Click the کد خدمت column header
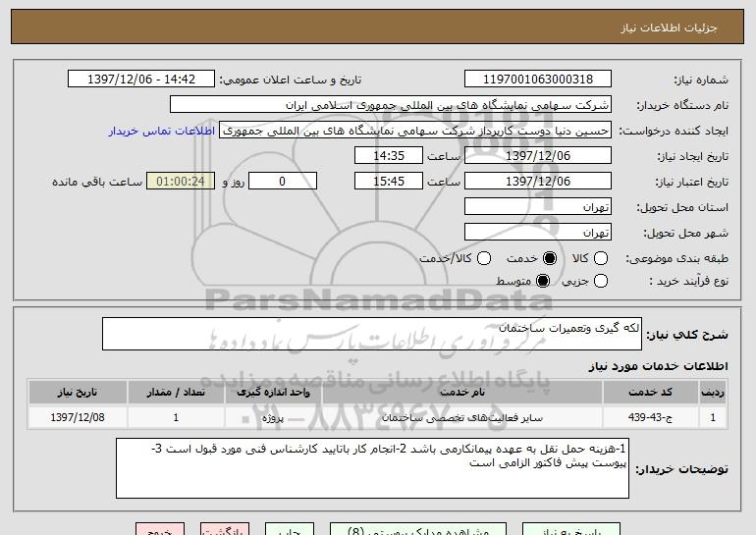 tap(650, 393)
